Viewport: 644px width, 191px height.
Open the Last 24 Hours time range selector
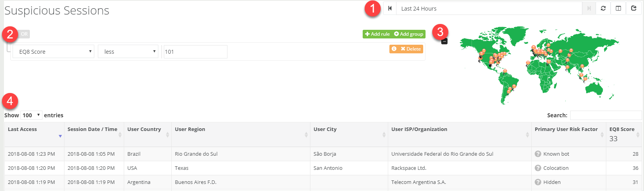click(x=489, y=8)
